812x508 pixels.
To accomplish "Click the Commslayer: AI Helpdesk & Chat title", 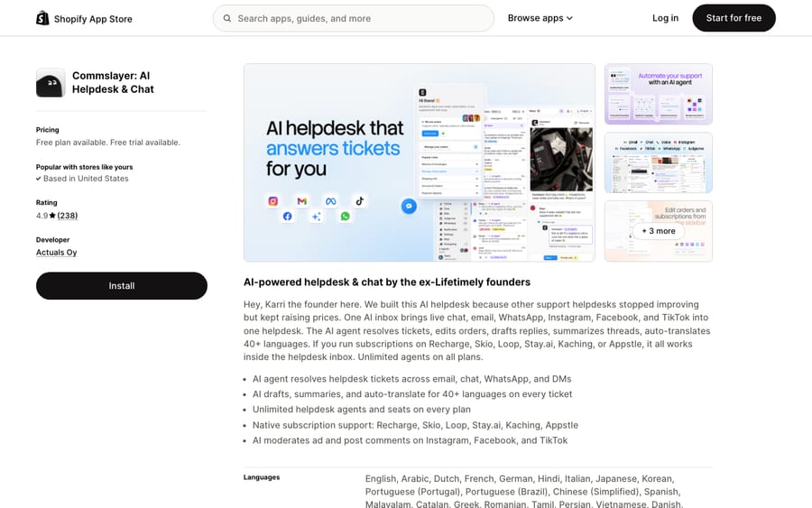I will (x=113, y=82).
